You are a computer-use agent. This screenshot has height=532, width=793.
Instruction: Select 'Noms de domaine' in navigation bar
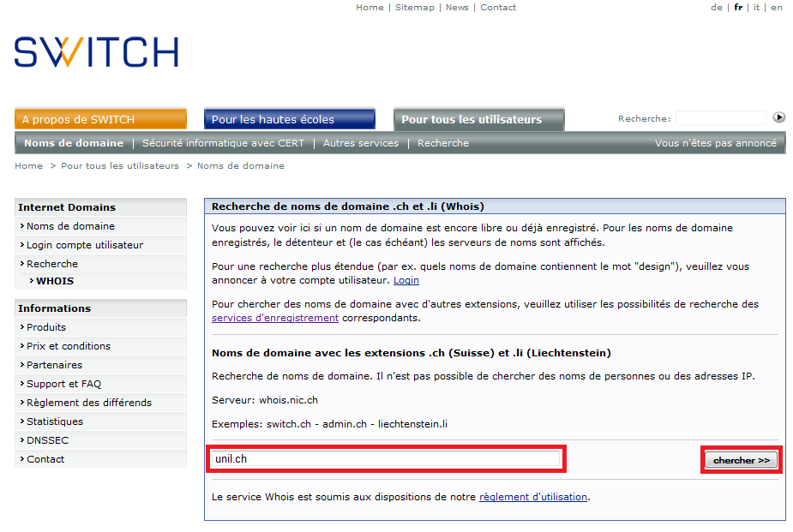74,143
